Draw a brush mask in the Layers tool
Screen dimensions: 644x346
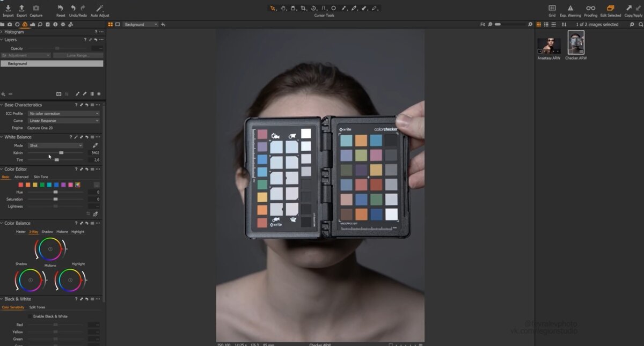click(78, 94)
